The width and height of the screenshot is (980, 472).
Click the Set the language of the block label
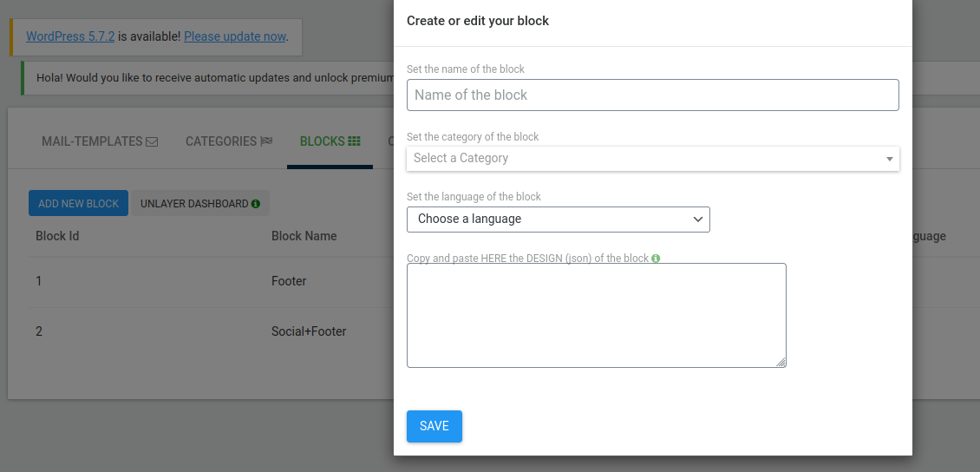tap(474, 197)
